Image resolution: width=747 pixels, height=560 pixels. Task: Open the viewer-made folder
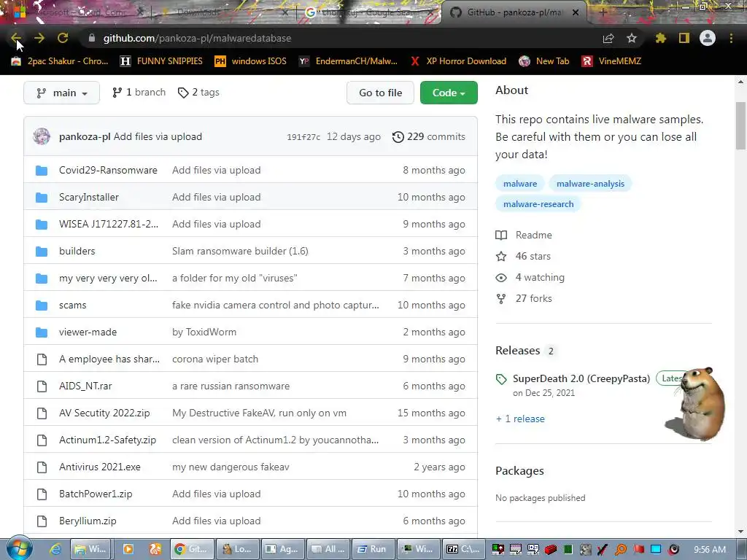(x=88, y=332)
